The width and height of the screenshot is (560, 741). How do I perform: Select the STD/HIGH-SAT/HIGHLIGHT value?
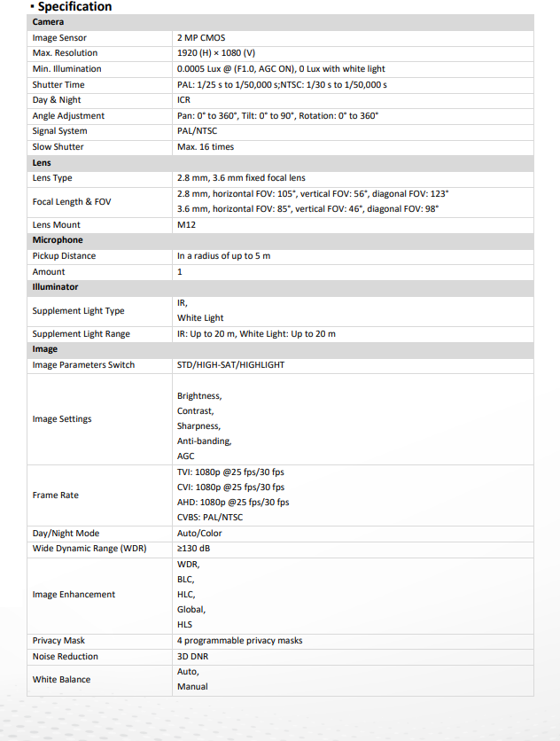click(x=230, y=365)
